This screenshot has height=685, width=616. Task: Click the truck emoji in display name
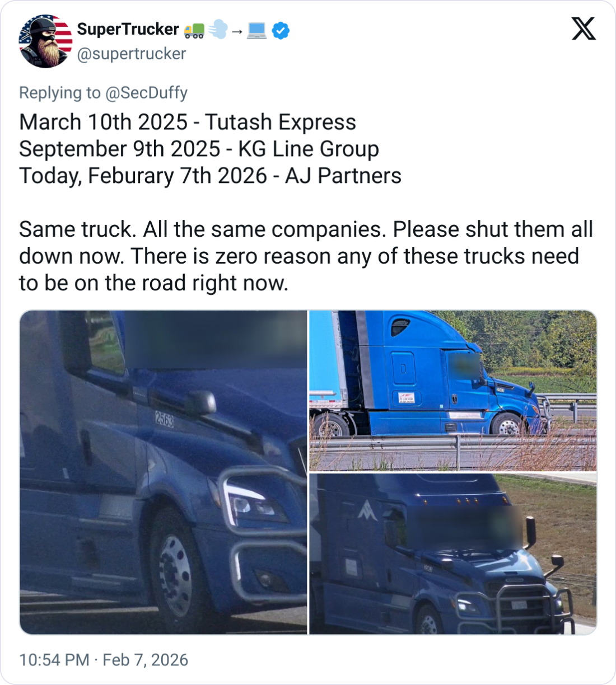pyautogui.click(x=194, y=30)
